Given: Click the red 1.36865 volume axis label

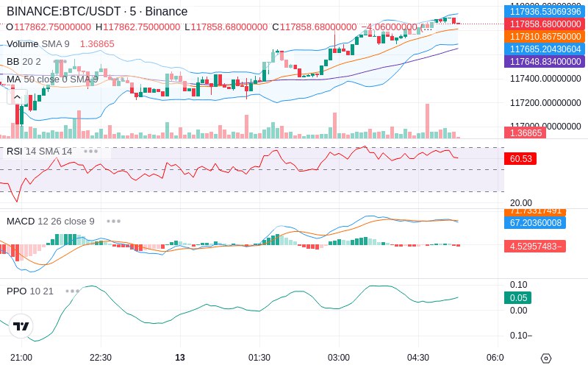Looking at the screenshot, I should [x=525, y=132].
